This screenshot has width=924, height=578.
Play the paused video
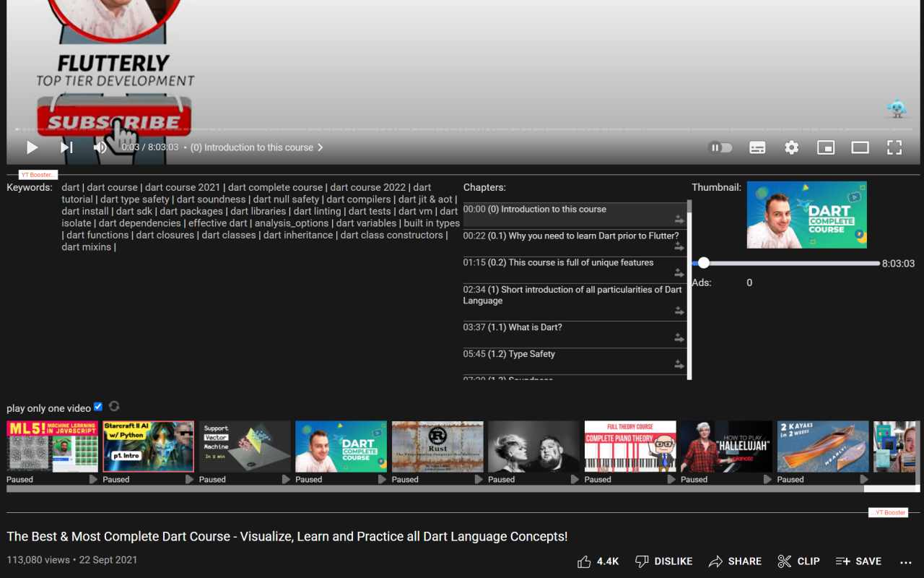(32, 147)
